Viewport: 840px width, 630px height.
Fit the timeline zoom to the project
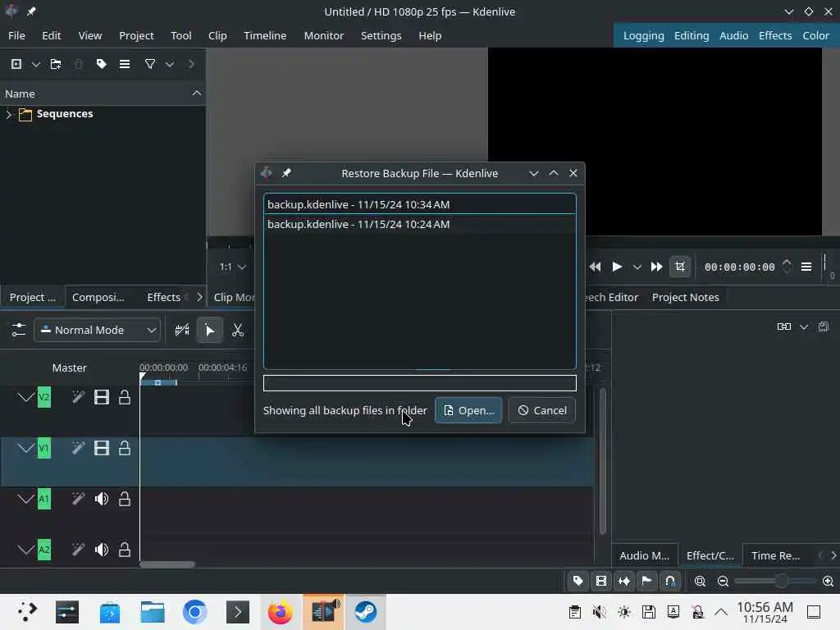pos(700,582)
